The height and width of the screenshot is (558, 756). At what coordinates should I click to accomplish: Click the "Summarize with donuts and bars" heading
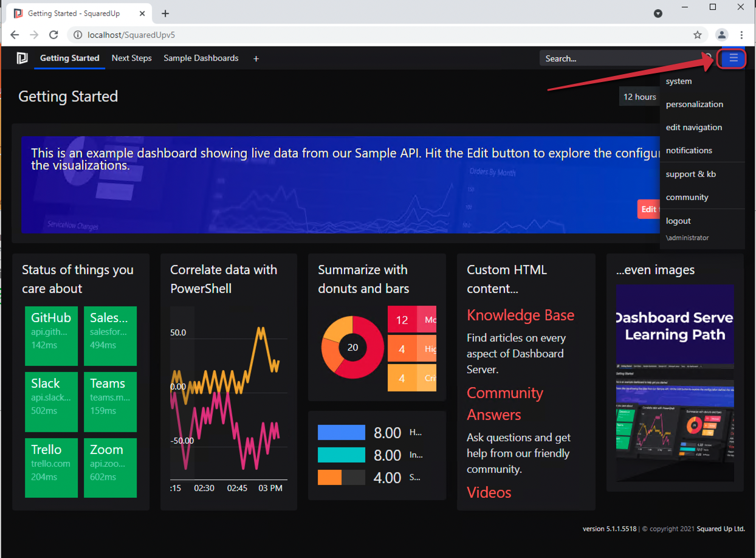click(363, 279)
